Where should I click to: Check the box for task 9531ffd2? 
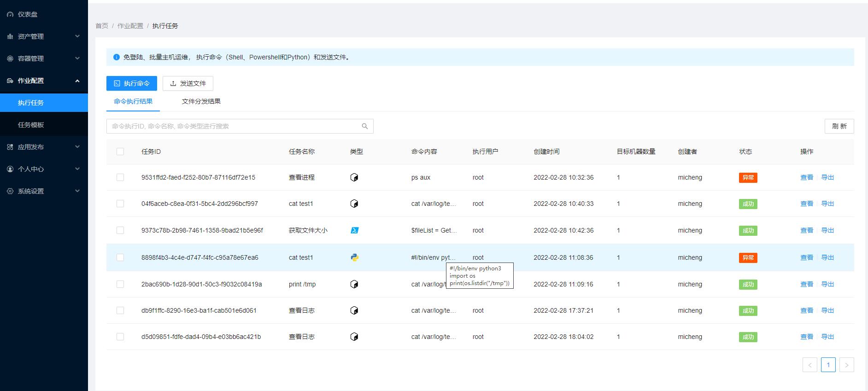(x=120, y=177)
